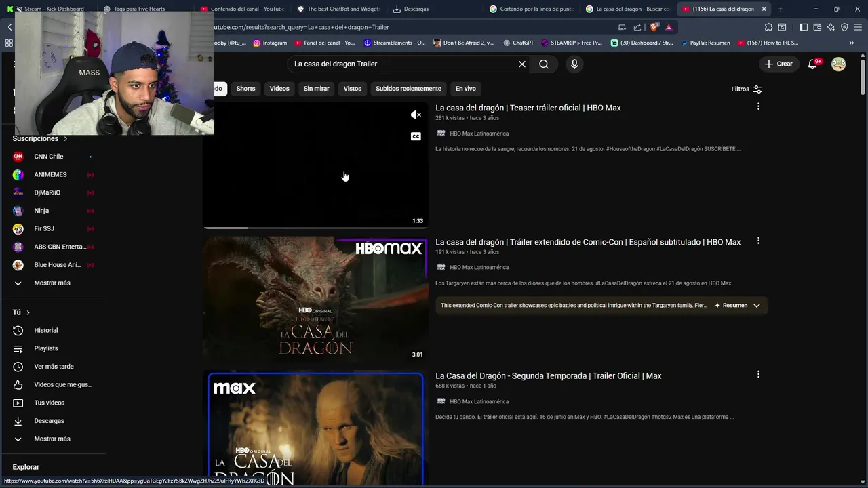Open options menu for Tráiler extendido de Comic-Con
Image resolution: width=868 pixels, height=488 pixels.
tap(758, 241)
